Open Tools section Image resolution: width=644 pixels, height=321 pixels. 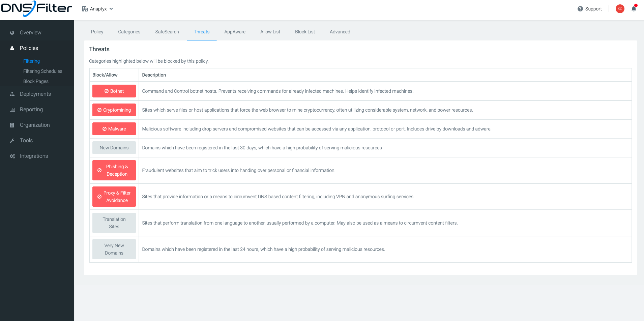coord(26,141)
